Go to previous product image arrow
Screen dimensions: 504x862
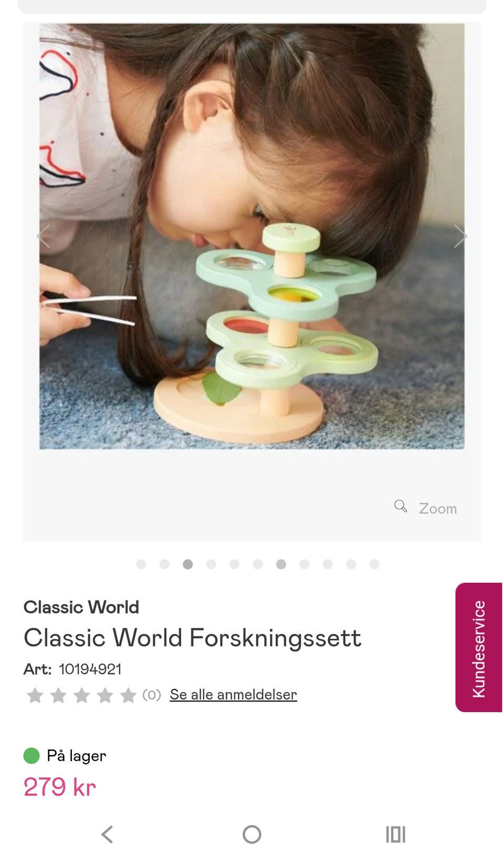pyautogui.click(x=44, y=236)
